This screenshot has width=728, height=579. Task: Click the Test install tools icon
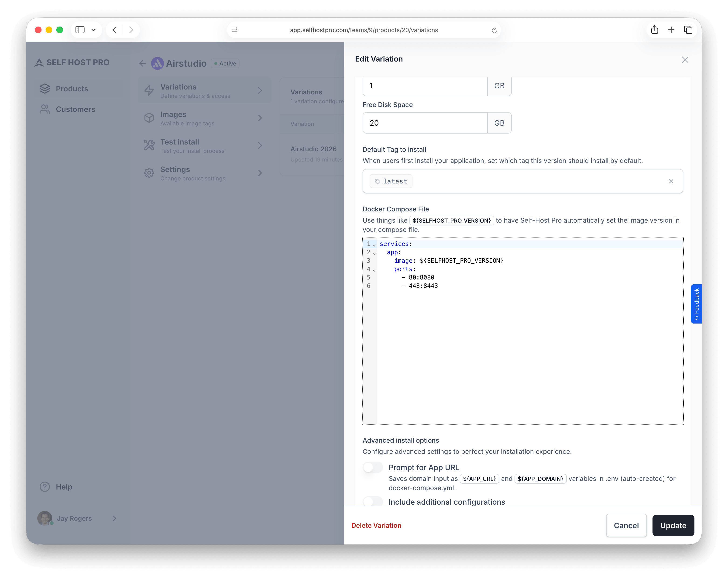(x=149, y=145)
